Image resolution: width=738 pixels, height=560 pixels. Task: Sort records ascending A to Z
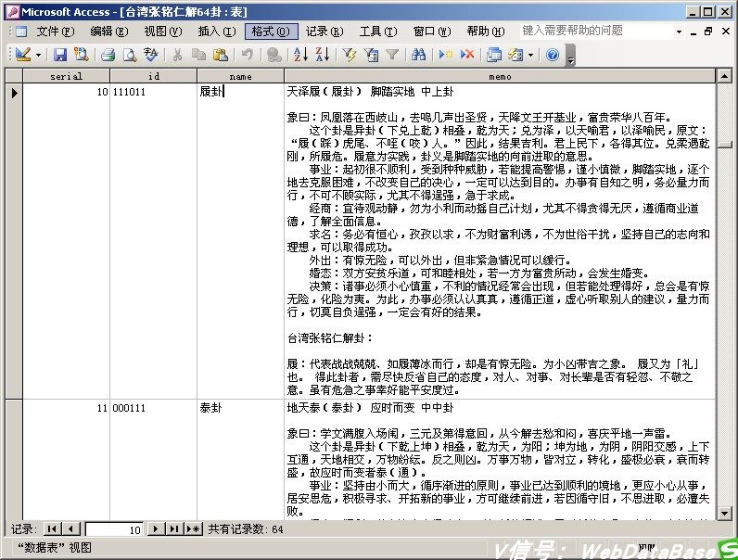click(x=300, y=55)
